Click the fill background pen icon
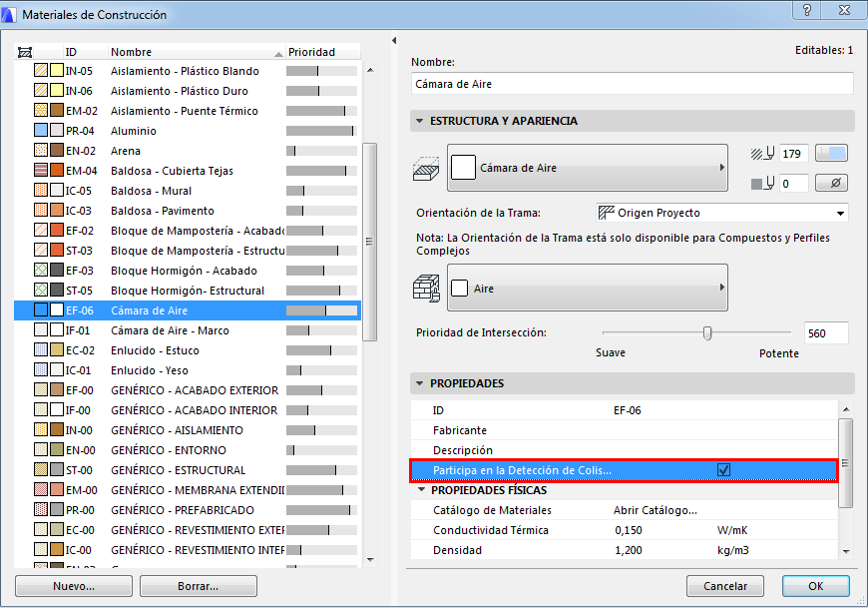Image resolution: width=868 pixels, height=608 pixels. (762, 184)
